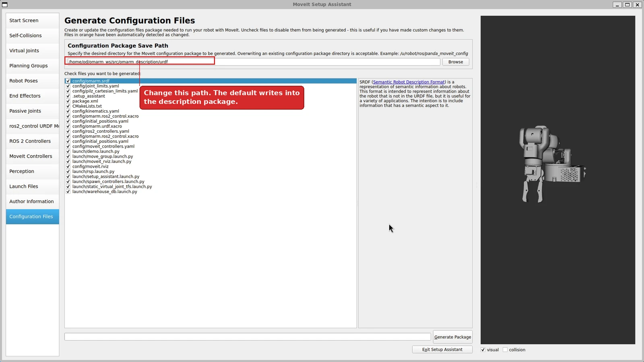This screenshot has height=362, width=644.
Task: Click the Browse button for save path
Action: point(456,62)
